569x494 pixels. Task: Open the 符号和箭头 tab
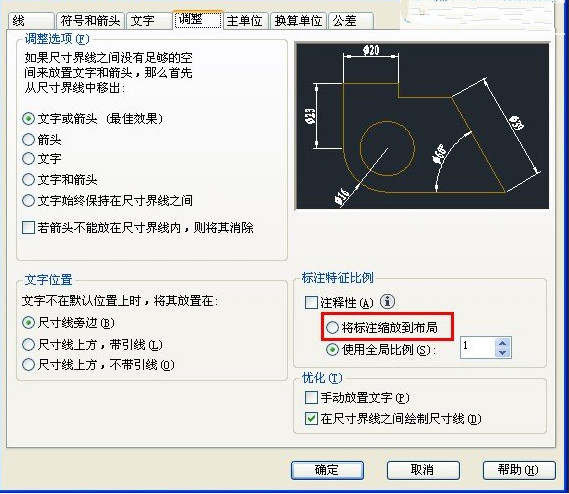(90, 21)
